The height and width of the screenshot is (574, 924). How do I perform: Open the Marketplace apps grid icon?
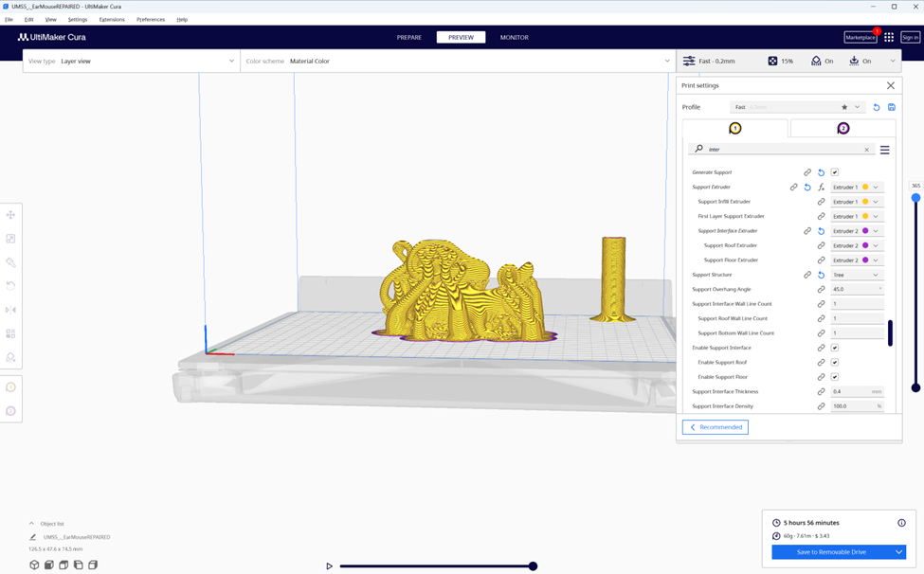[x=889, y=38]
